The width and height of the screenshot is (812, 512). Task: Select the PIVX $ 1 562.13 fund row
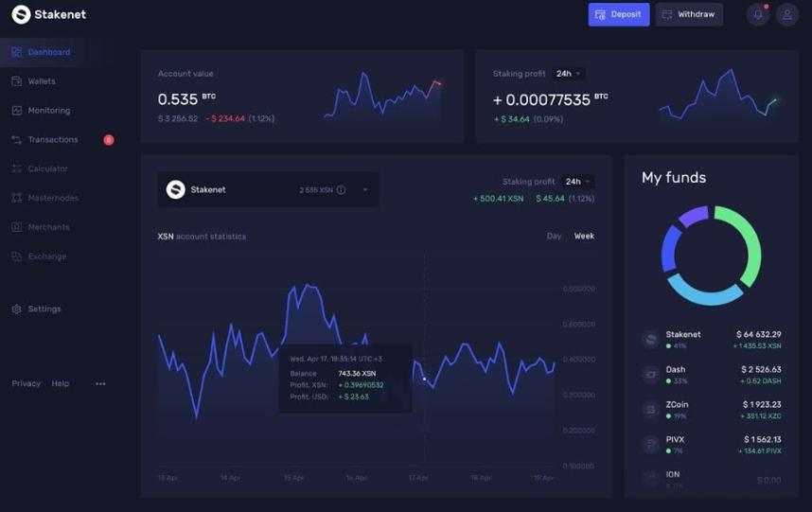(x=711, y=444)
